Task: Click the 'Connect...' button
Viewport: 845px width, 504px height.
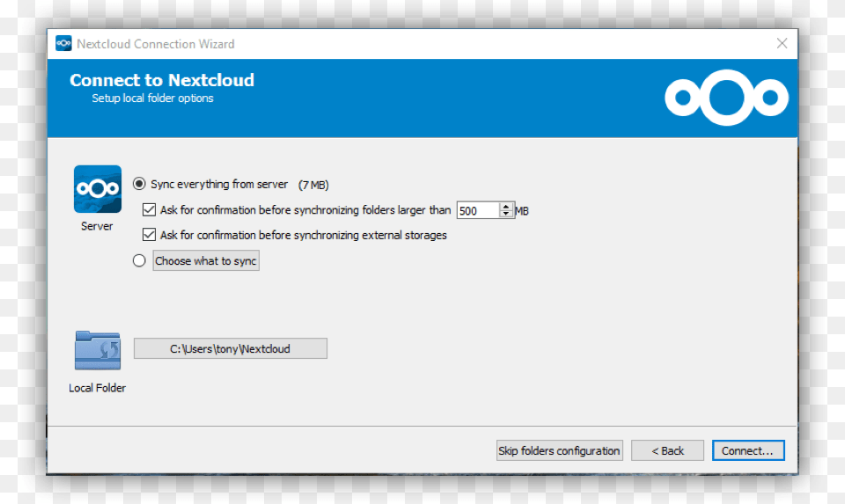Action: coord(747,451)
